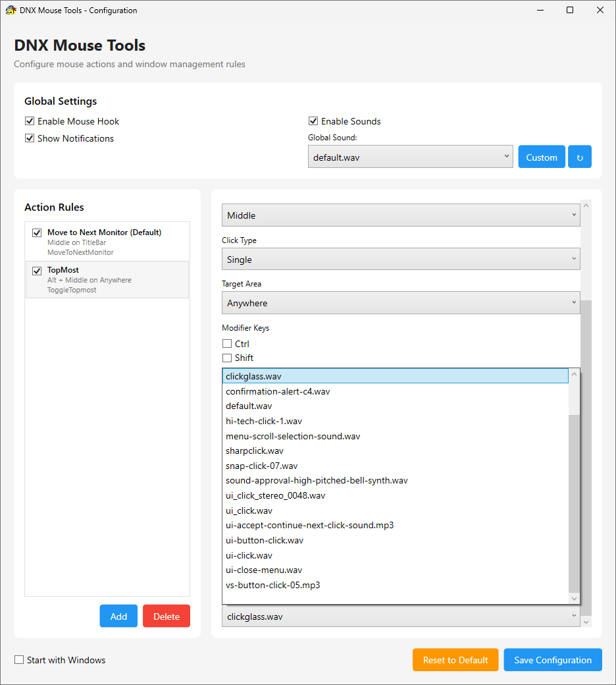616x685 pixels.
Task: Open the Global Sound dropdown
Action: pyautogui.click(x=410, y=157)
